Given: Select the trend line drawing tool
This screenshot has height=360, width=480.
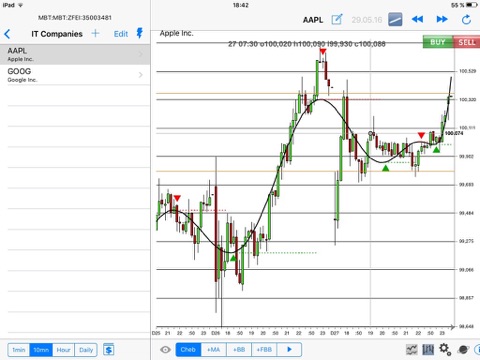Looking at the screenshot, I should (x=395, y=19).
